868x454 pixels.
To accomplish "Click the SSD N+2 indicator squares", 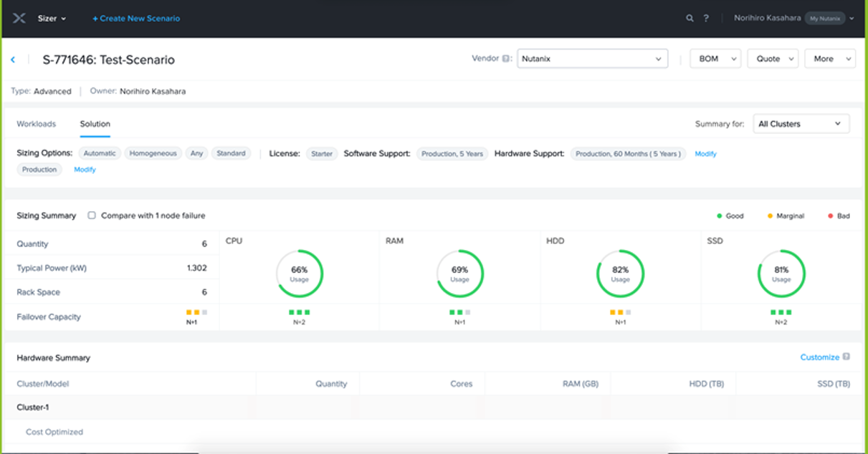I will (x=781, y=312).
